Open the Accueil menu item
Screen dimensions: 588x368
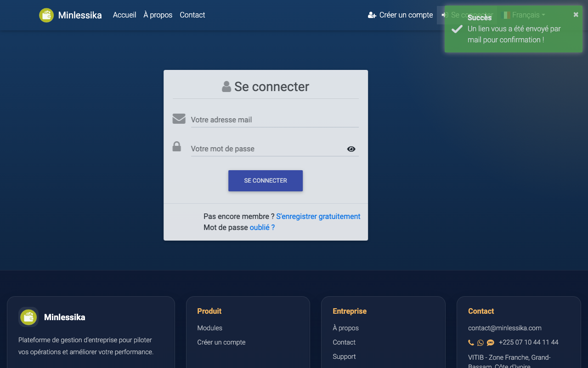tap(124, 15)
